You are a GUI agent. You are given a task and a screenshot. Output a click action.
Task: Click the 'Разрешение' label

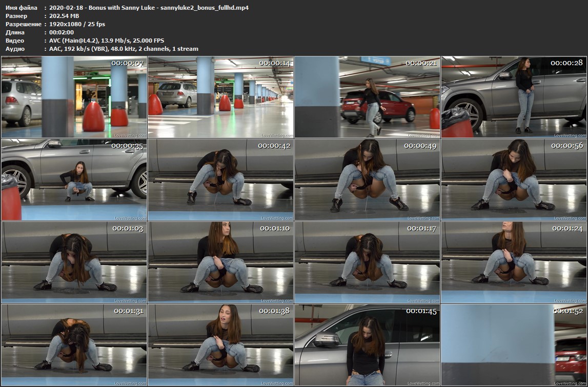23,24
